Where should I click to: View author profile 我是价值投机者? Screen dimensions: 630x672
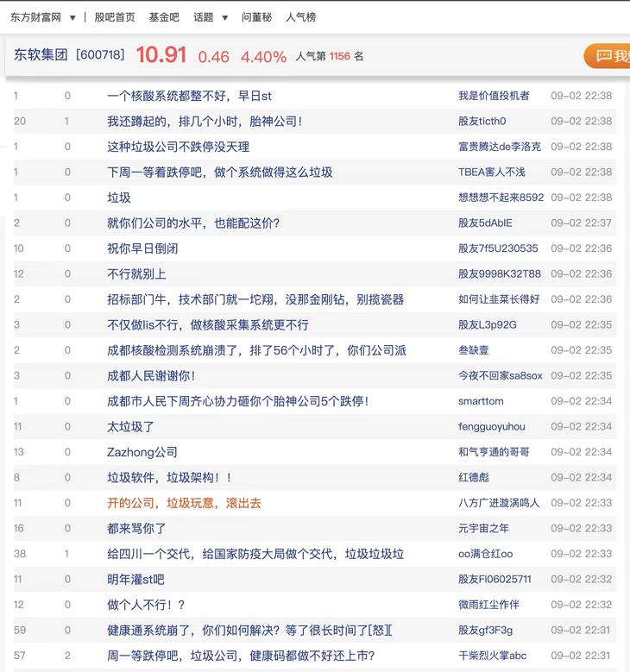(x=494, y=96)
